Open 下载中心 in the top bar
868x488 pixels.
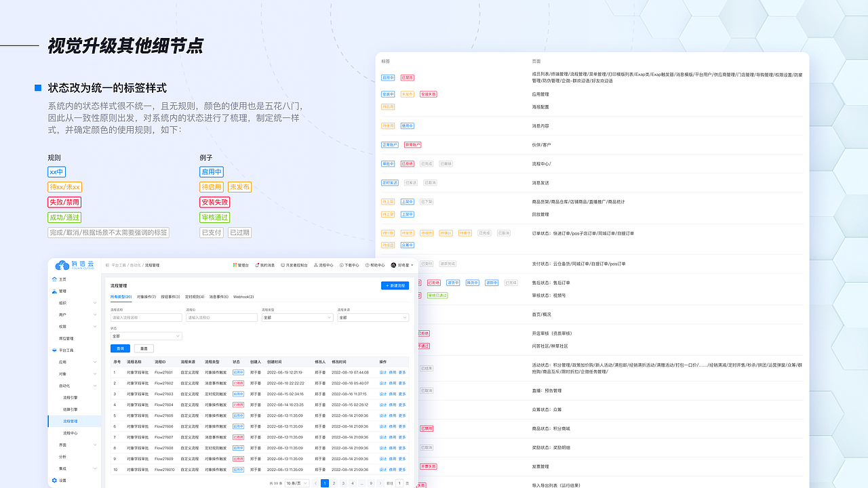(x=349, y=265)
